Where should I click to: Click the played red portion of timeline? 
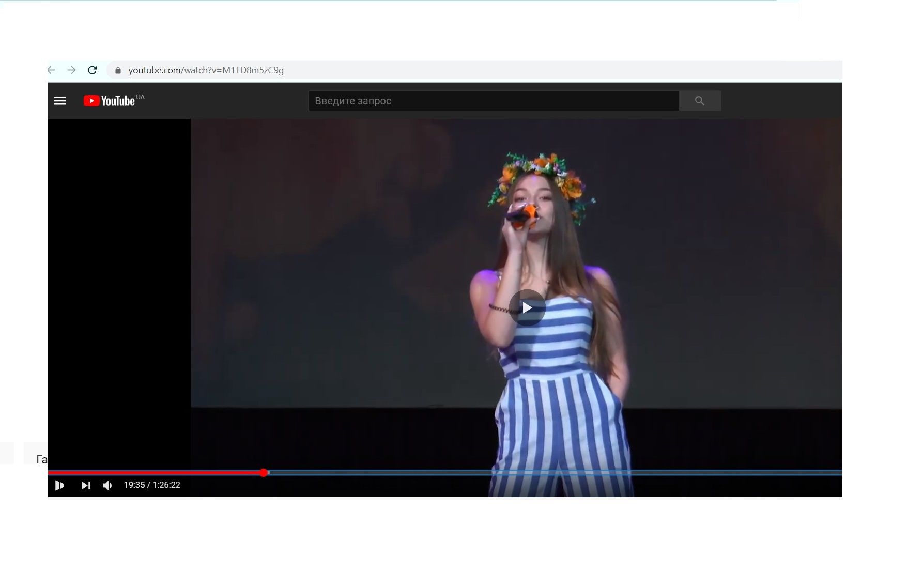pyautogui.click(x=155, y=473)
